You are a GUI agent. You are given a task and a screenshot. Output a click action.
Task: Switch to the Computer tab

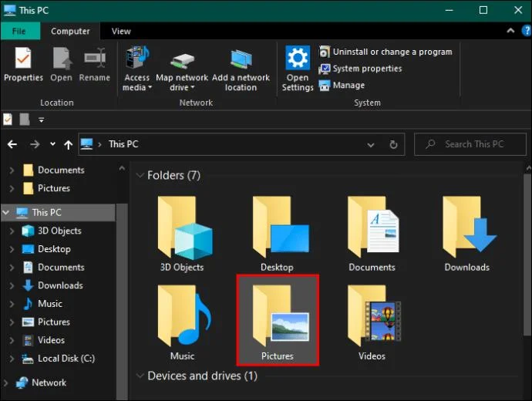pos(70,31)
